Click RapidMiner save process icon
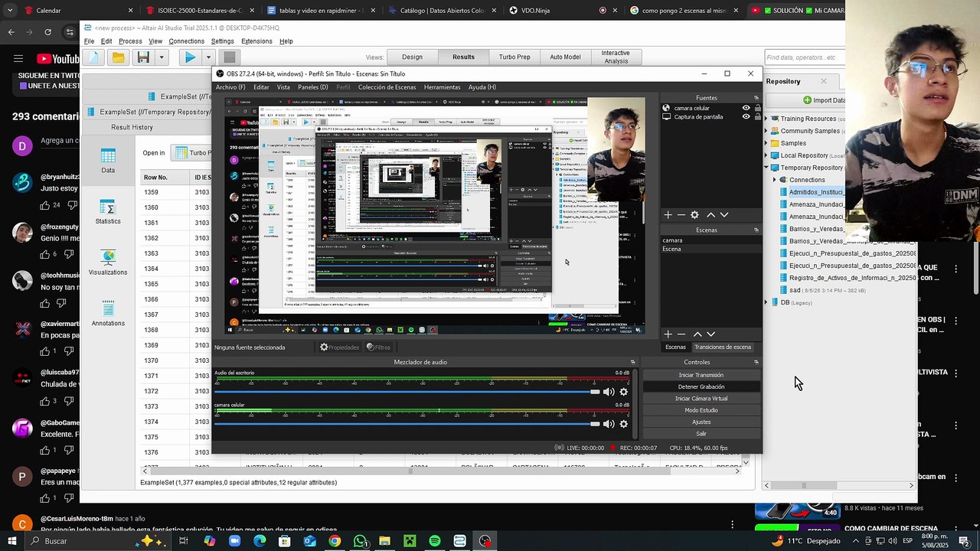 143,57
